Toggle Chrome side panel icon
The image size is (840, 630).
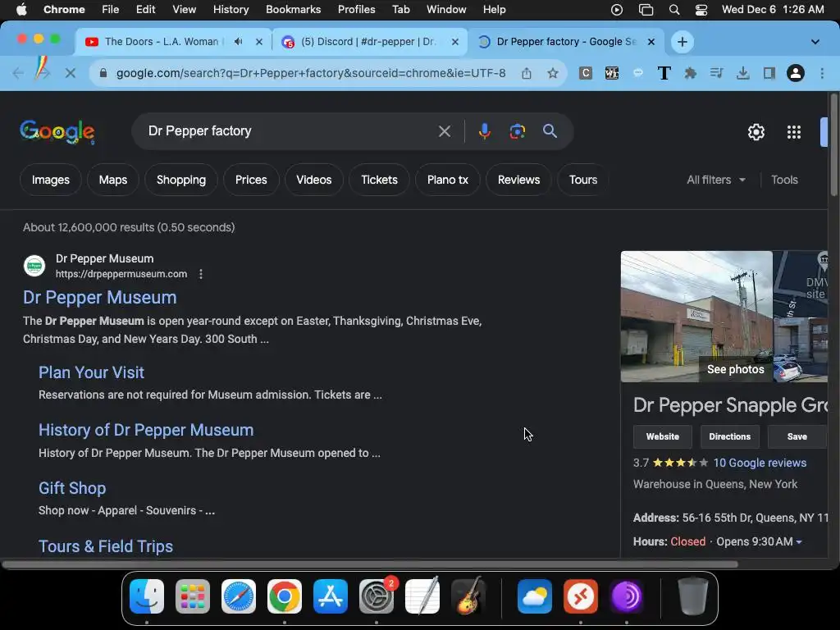point(769,73)
